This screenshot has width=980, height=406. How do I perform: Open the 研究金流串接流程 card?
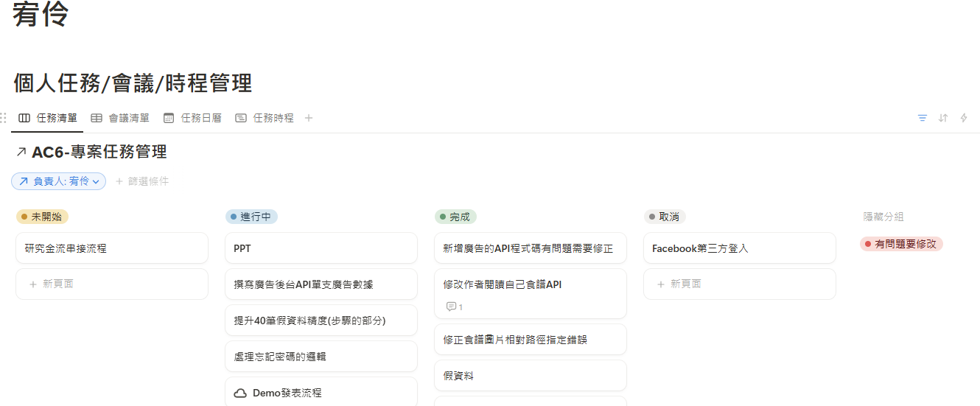pos(111,248)
